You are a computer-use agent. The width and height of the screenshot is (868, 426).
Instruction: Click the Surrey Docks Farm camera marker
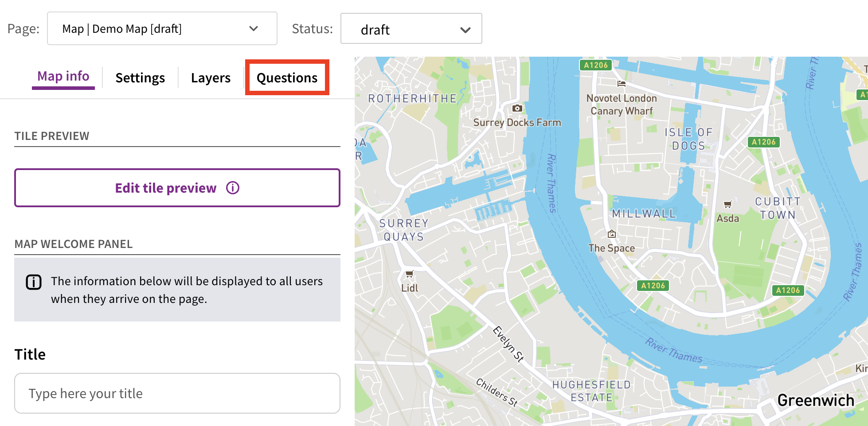click(517, 108)
